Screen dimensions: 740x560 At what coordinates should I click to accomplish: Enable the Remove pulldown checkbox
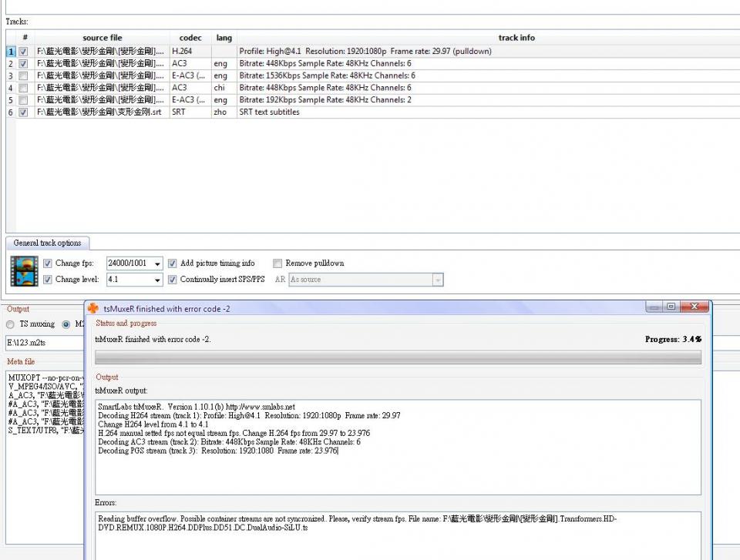(x=278, y=263)
